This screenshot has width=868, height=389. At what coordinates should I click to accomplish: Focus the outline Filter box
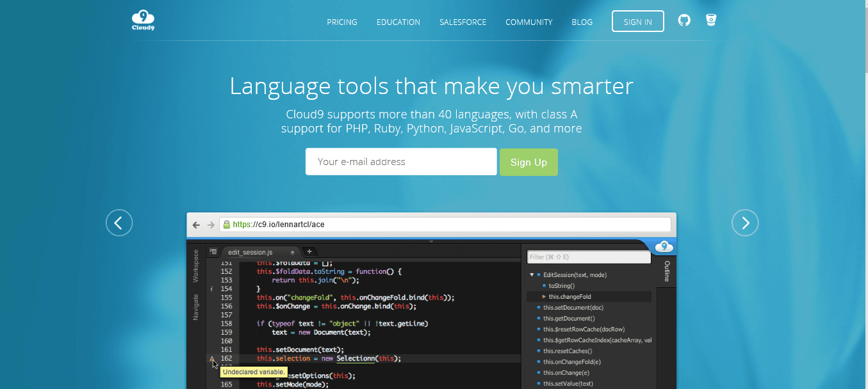[589, 257]
